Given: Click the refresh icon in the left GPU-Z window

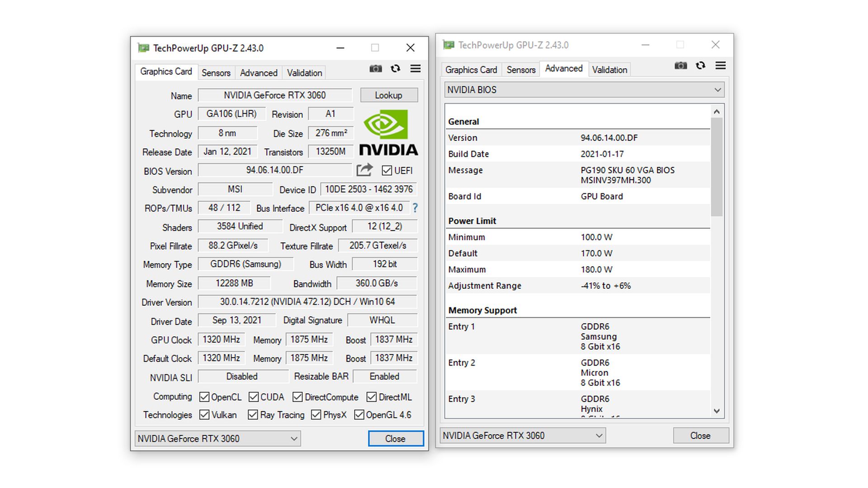Looking at the screenshot, I should coord(396,69).
